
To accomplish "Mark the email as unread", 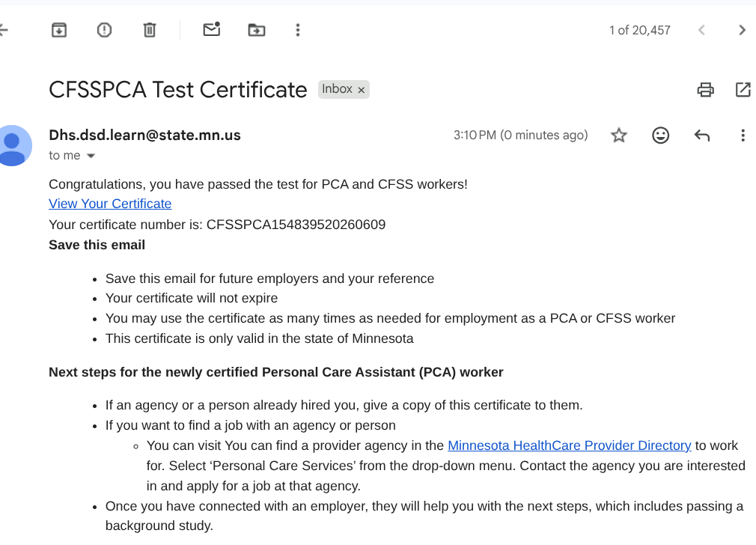I will click(x=212, y=29).
